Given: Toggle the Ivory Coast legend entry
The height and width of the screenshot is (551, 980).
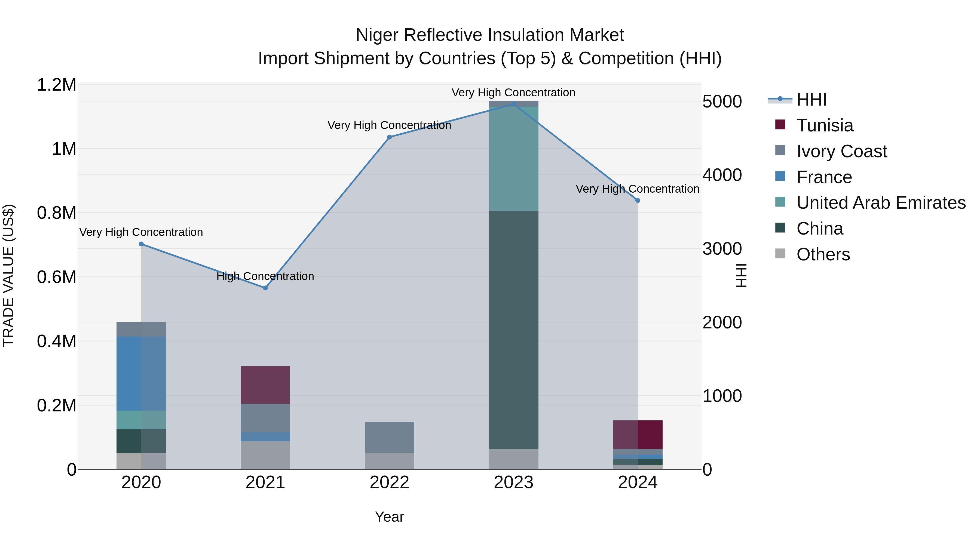Looking at the screenshot, I should click(x=831, y=151).
